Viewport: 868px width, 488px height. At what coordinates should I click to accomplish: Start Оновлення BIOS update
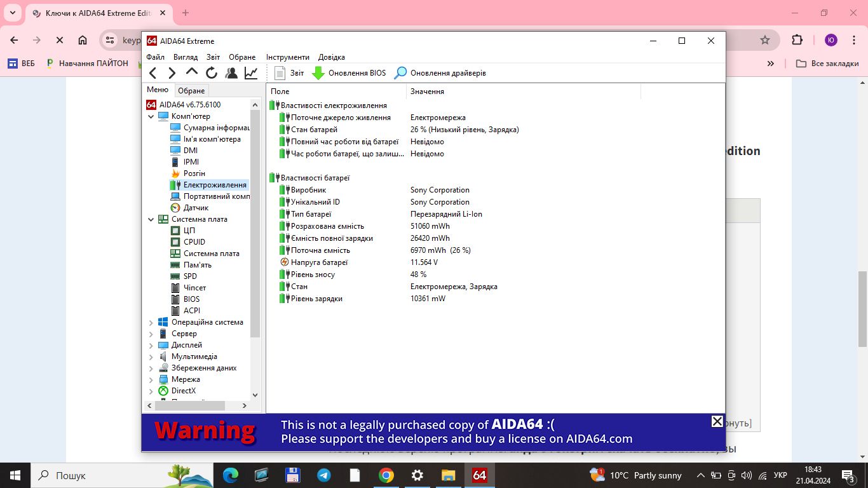349,73
